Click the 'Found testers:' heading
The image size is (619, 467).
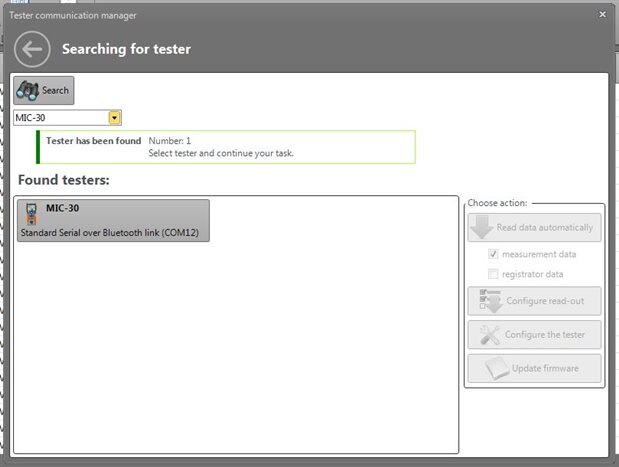click(64, 180)
